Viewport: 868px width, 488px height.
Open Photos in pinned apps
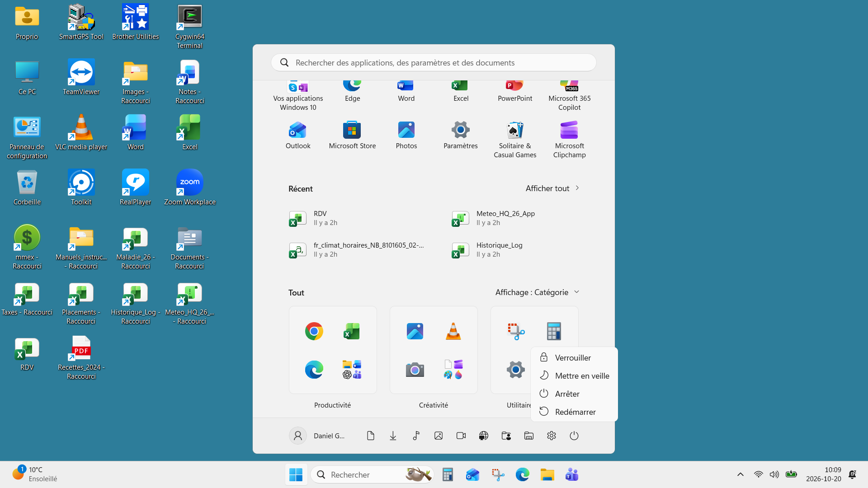click(x=406, y=135)
